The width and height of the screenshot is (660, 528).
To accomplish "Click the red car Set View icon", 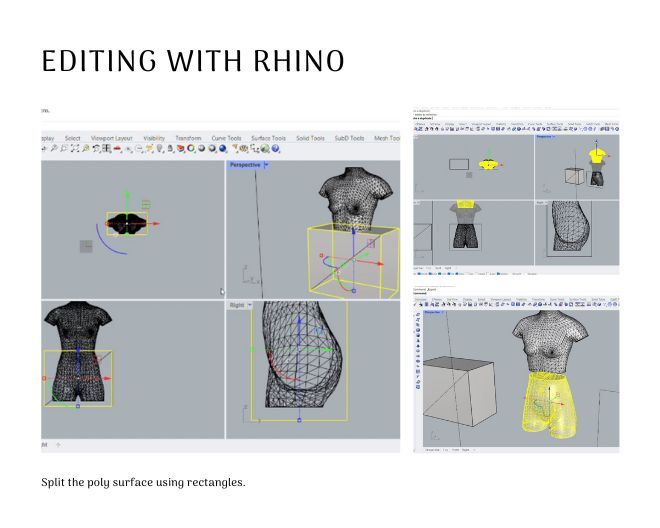I will [x=117, y=149].
